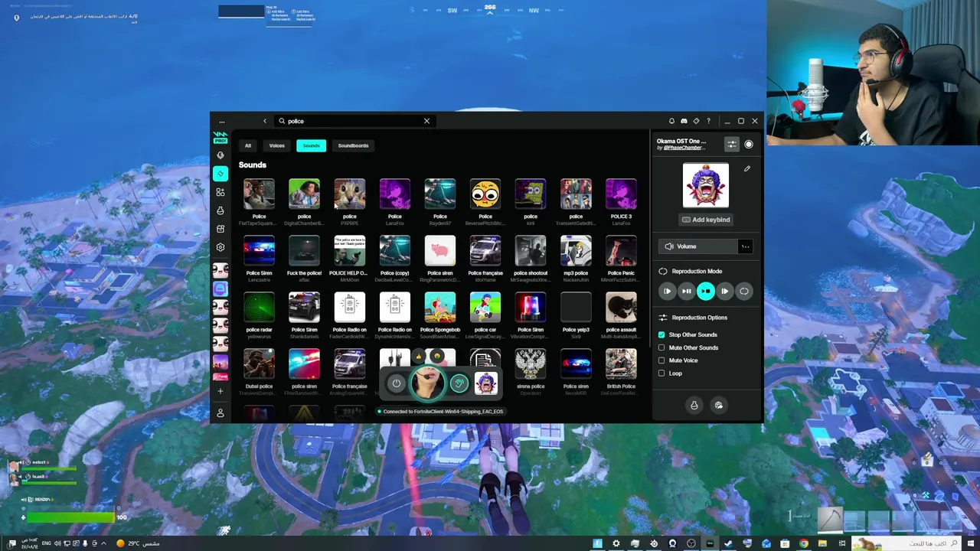The height and width of the screenshot is (551, 980).
Task: Select fourth reproduction mode button
Action: (724, 291)
